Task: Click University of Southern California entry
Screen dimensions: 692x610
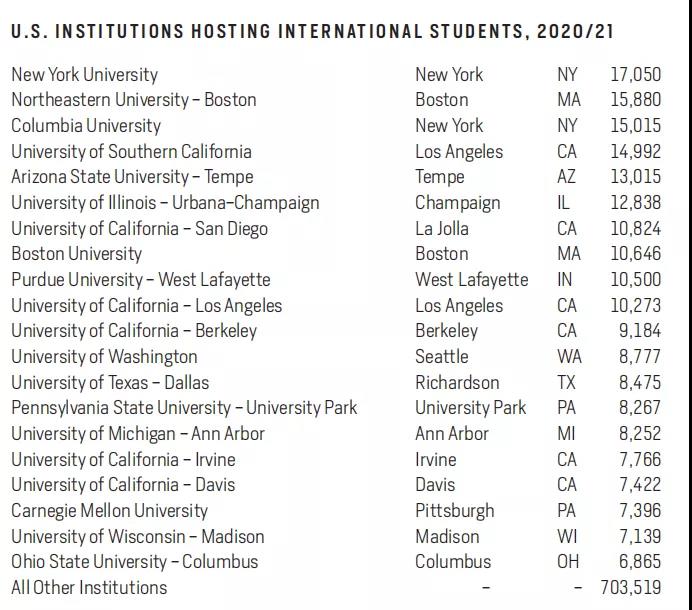Action: click(131, 152)
